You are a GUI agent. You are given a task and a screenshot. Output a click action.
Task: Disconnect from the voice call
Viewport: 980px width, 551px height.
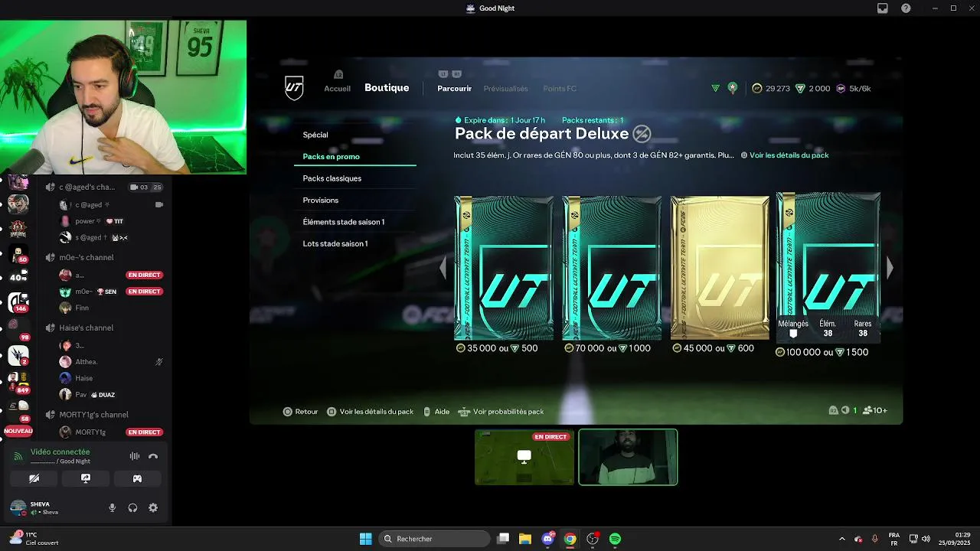pos(153,456)
